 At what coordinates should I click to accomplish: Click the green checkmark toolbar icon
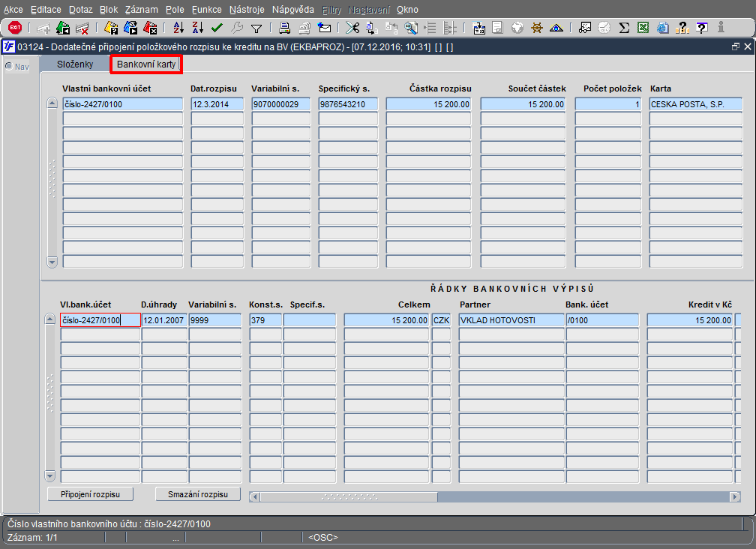pos(217,28)
